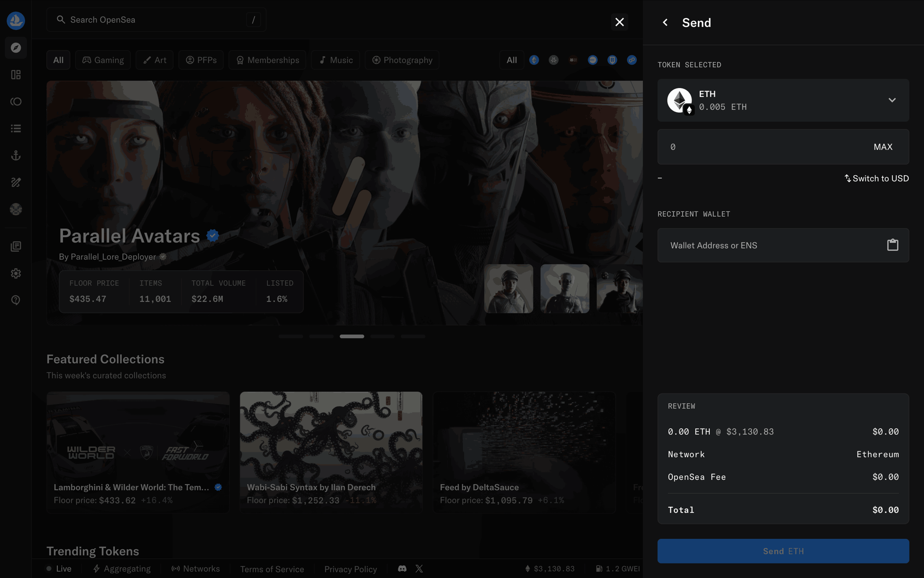Open Lamborghini & Wilder World collection card
Image resolution: width=924 pixels, height=578 pixels.
(x=138, y=452)
